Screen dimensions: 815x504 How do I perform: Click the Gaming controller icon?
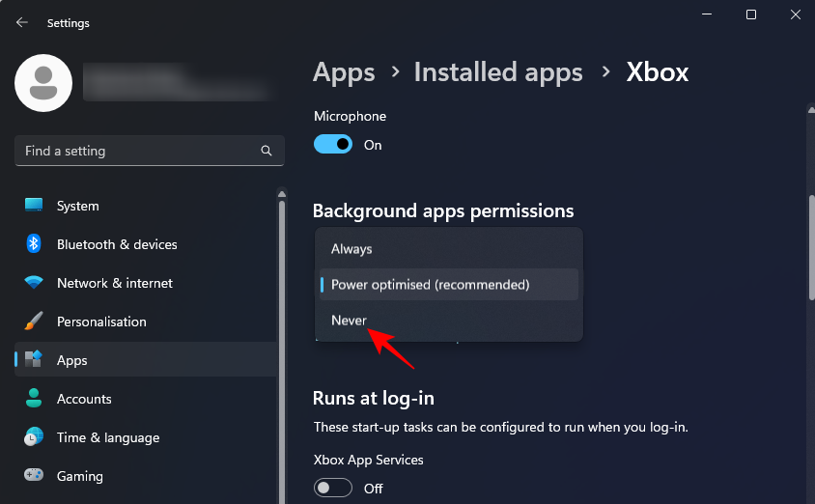34,475
